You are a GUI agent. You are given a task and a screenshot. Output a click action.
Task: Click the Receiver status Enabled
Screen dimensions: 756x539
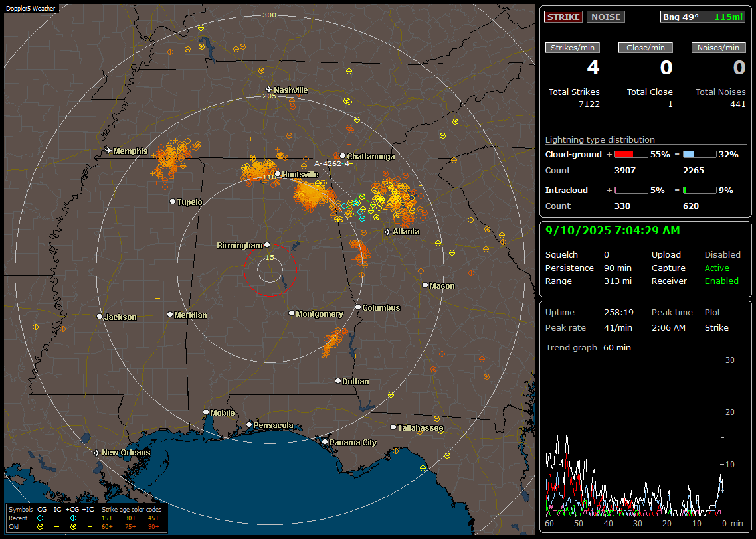point(721,281)
